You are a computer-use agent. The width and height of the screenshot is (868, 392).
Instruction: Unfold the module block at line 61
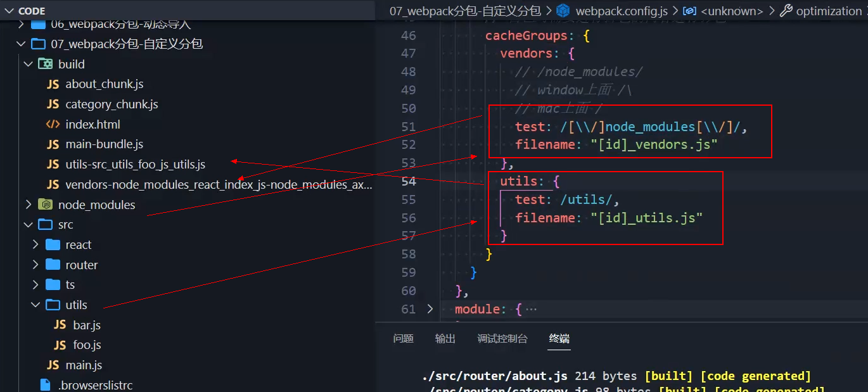pyautogui.click(x=430, y=309)
